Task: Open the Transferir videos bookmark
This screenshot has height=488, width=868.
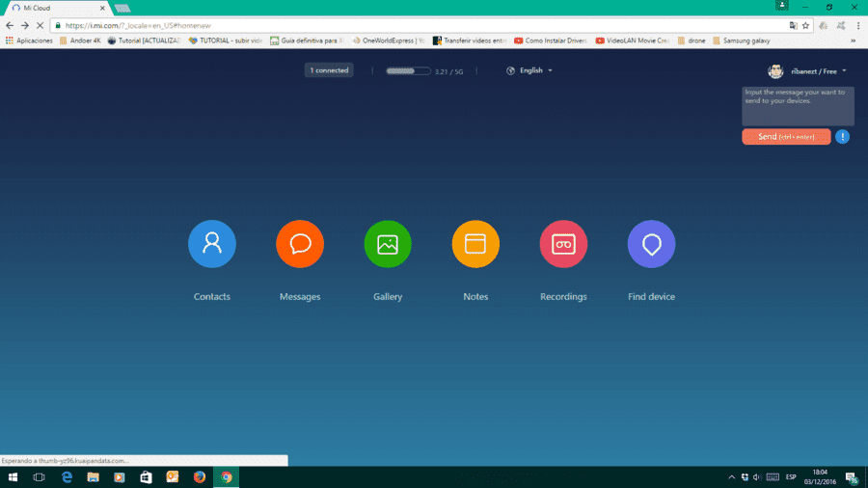Action: click(x=470, y=41)
